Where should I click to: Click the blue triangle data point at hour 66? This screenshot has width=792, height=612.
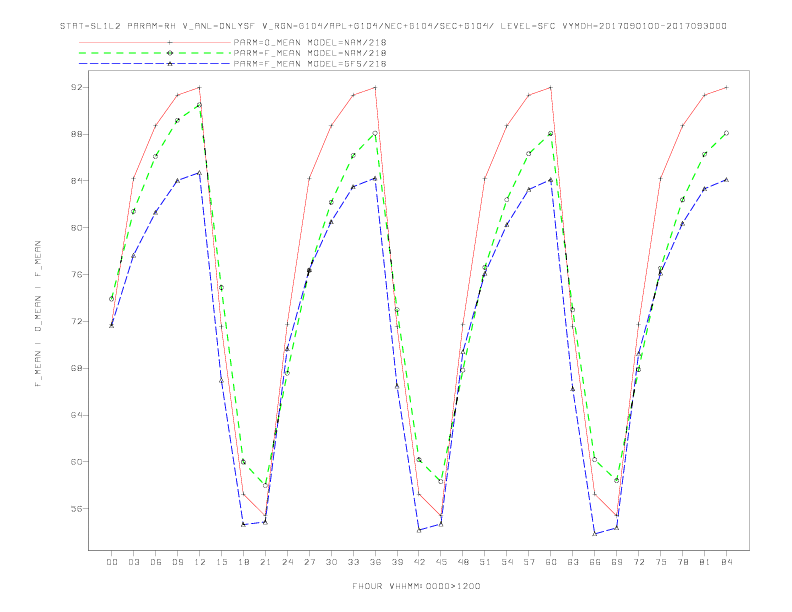(595, 534)
